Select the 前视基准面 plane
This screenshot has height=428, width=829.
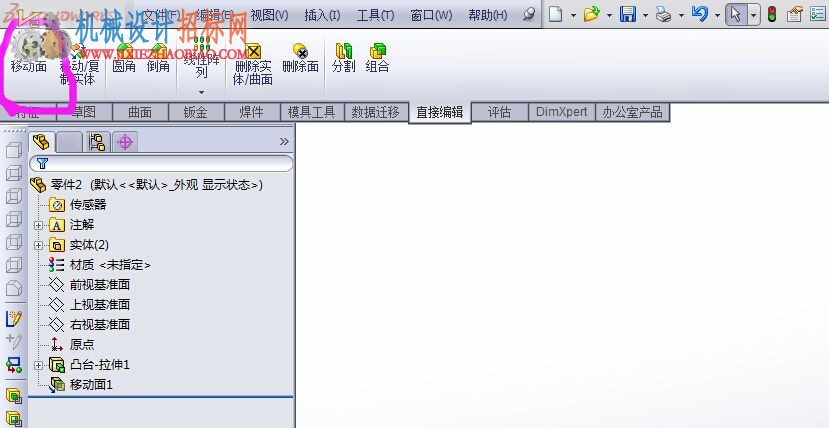[89, 285]
